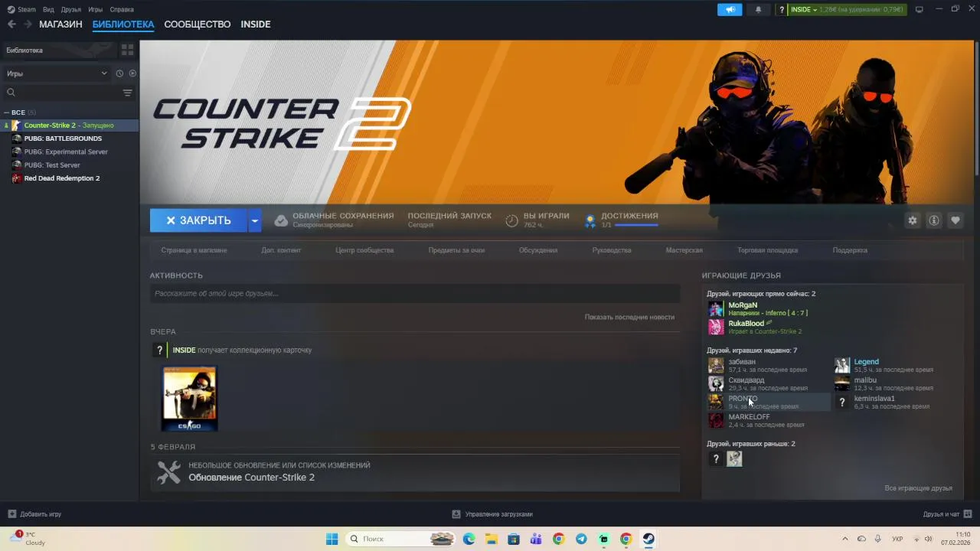This screenshot has width=980, height=551.
Task: Go forward with the right arrow icon
Action: click(x=28, y=24)
